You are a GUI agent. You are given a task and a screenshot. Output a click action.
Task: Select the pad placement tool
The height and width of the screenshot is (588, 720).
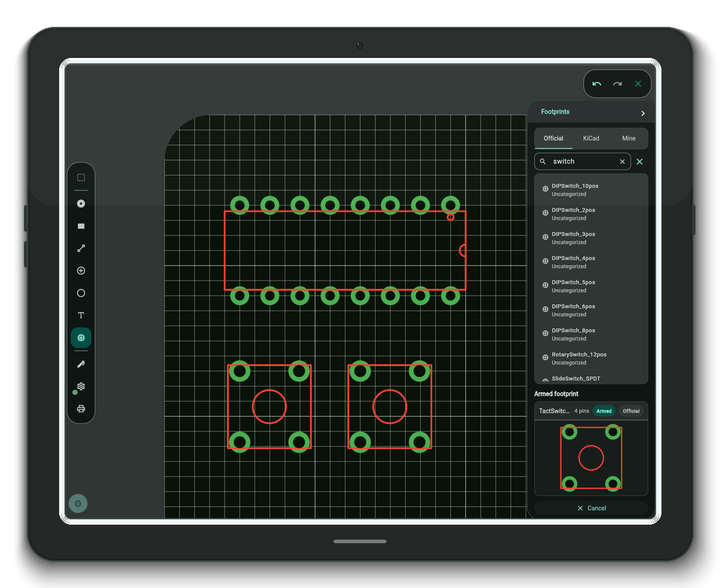point(81,204)
